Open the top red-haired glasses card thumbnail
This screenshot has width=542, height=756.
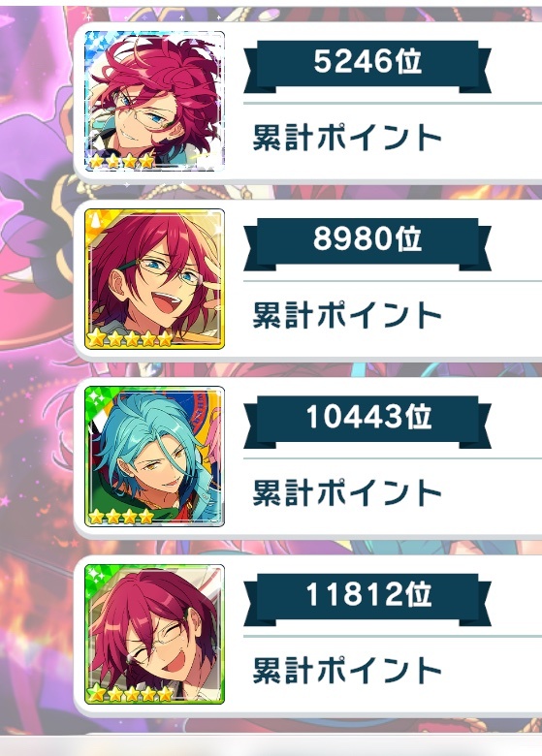[x=155, y=101]
